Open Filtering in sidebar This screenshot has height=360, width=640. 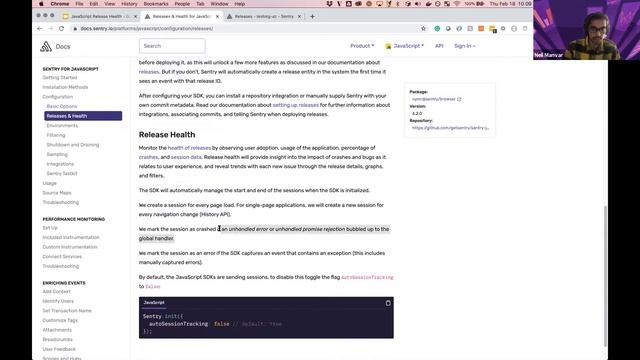pyautogui.click(x=56, y=135)
